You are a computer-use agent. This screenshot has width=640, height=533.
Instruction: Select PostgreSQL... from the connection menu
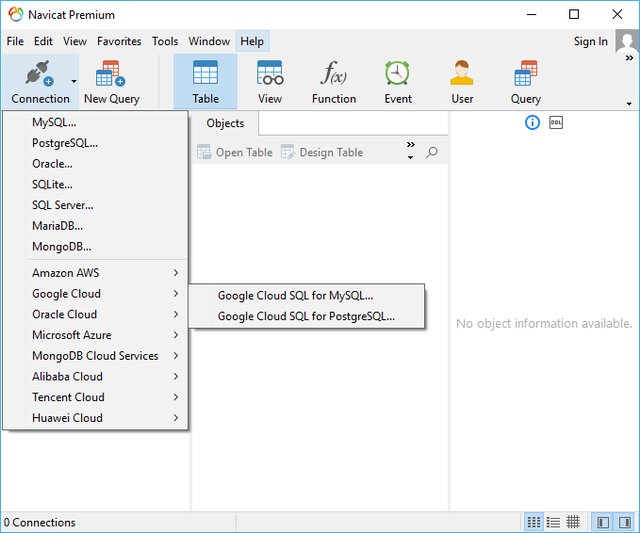(x=65, y=143)
